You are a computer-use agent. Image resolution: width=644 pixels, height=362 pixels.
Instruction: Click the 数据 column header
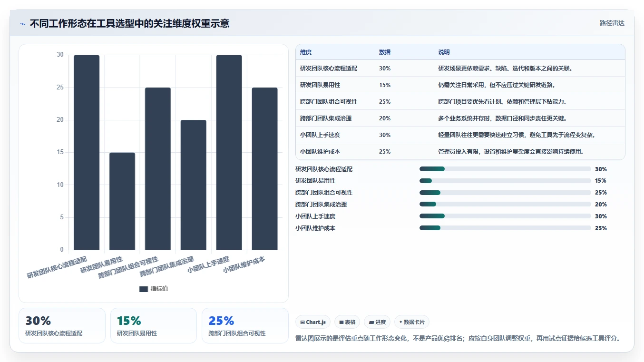385,52
